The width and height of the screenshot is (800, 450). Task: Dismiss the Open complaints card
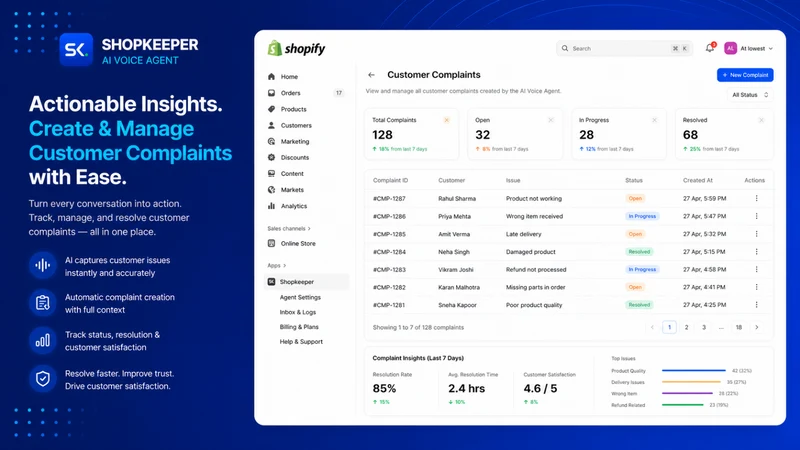551,120
